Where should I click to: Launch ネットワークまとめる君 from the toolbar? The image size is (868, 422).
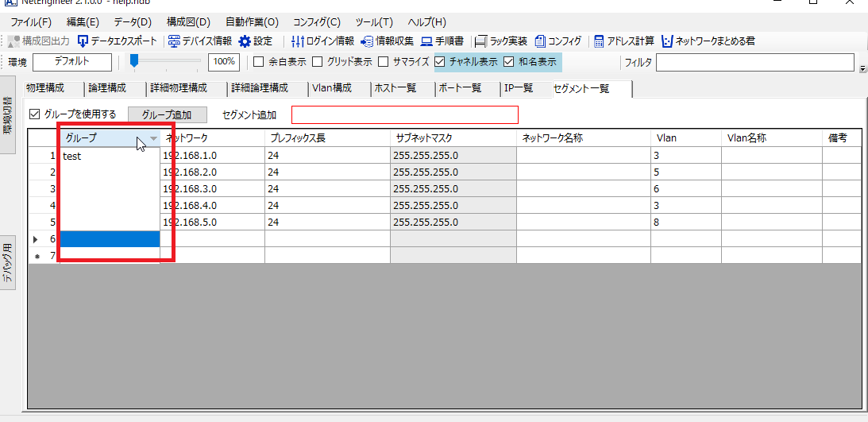point(667,41)
